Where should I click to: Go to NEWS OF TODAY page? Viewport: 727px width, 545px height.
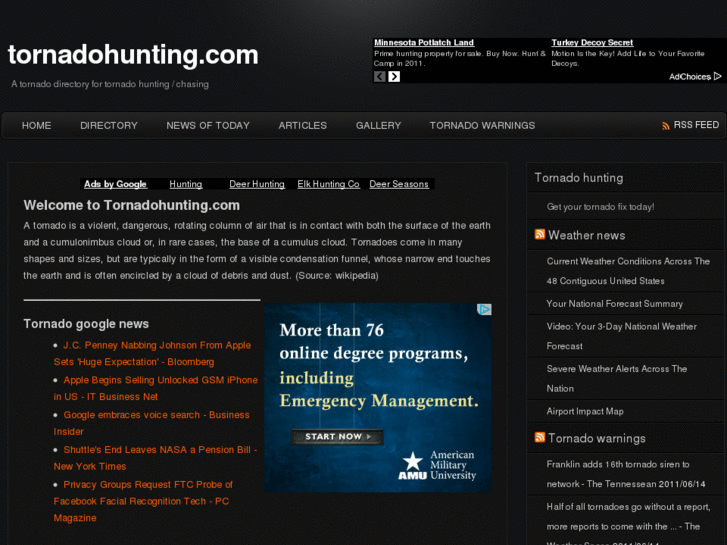tap(208, 126)
